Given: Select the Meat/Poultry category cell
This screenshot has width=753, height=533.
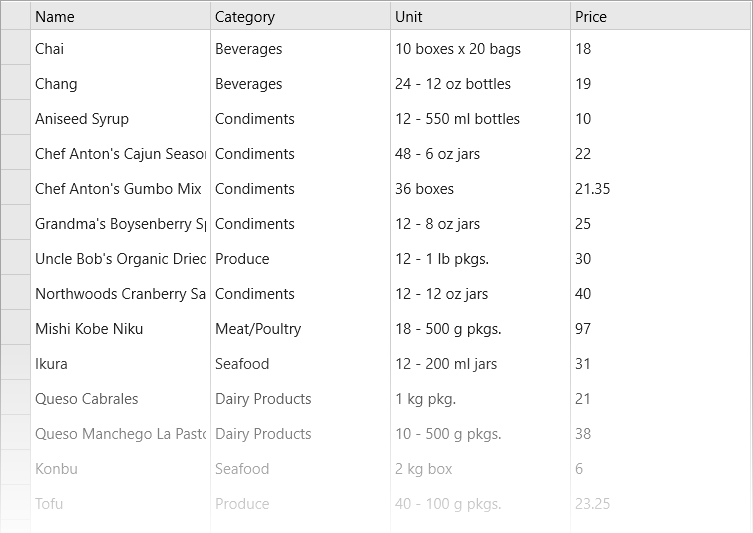Looking at the screenshot, I should coord(300,328).
